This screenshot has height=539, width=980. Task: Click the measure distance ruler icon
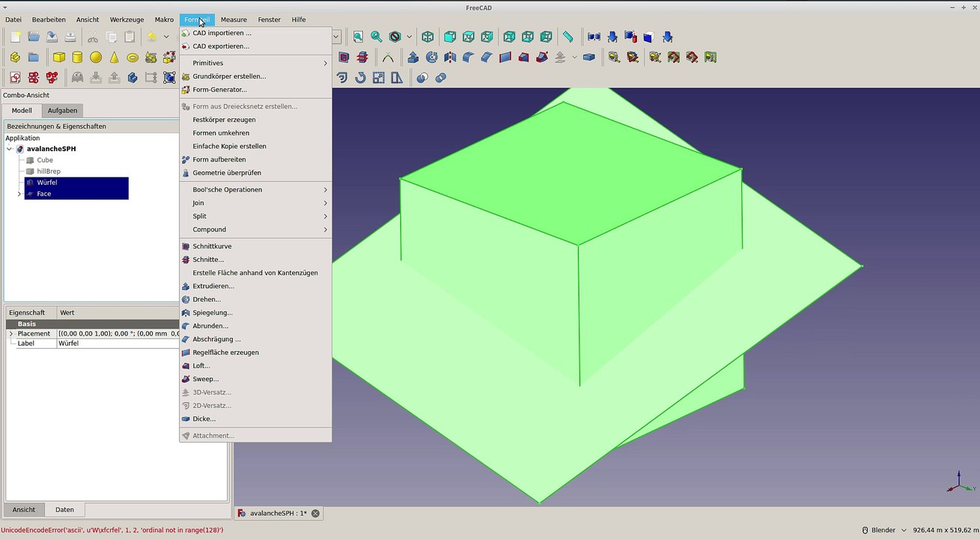point(568,37)
